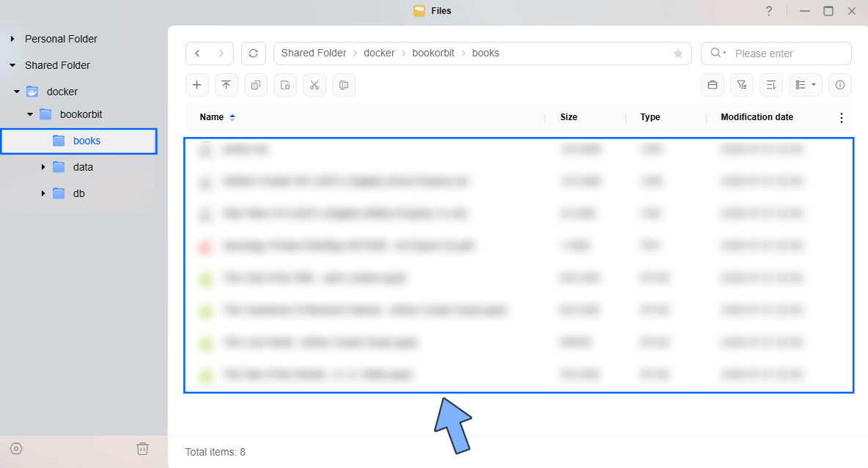Go back to previous folder
This screenshot has width=868, height=468.
[198, 53]
